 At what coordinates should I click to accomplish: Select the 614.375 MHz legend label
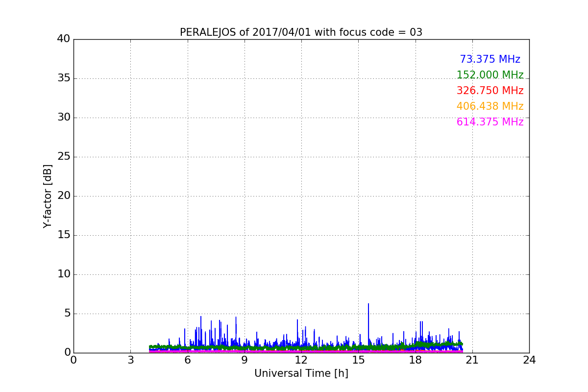click(x=490, y=122)
